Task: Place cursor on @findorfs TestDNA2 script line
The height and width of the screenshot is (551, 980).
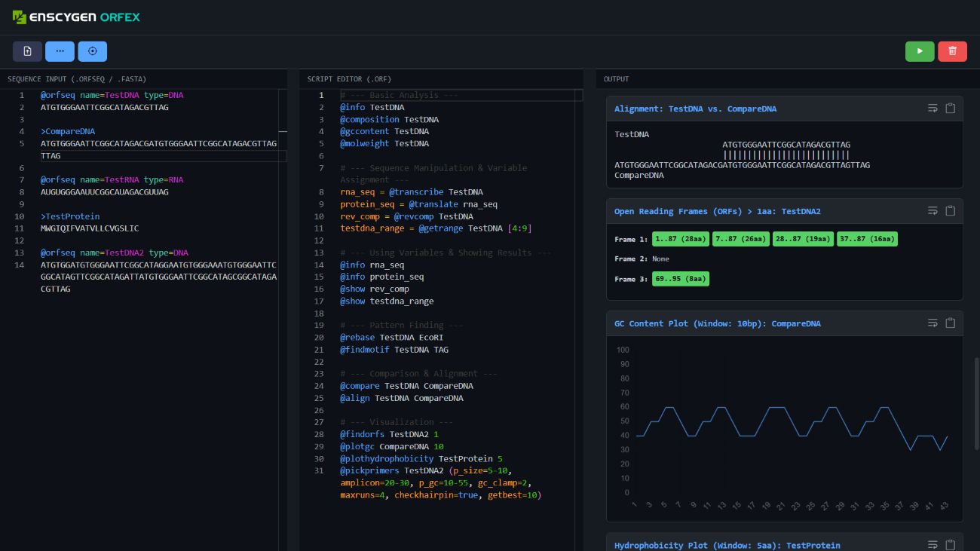Action: 389,434
